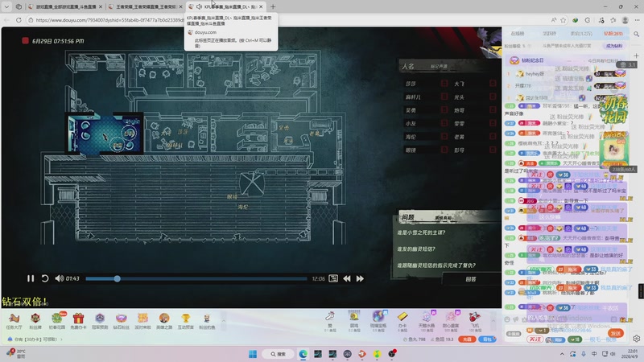
Task: Open the 英雄之路 icon
Action: click(x=164, y=321)
